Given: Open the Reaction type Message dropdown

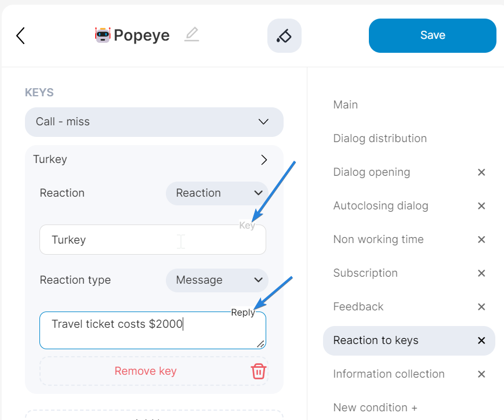Looking at the screenshot, I should click(x=217, y=280).
